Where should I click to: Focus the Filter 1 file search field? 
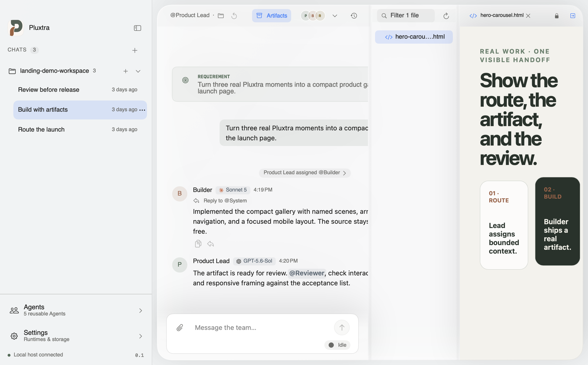[406, 16]
